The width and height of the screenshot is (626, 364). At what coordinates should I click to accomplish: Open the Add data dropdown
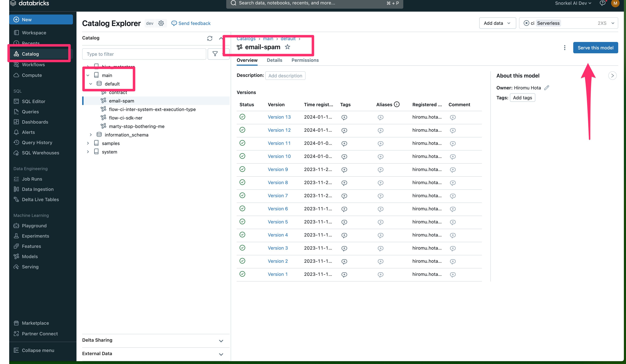pyautogui.click(x=497, y=23)
